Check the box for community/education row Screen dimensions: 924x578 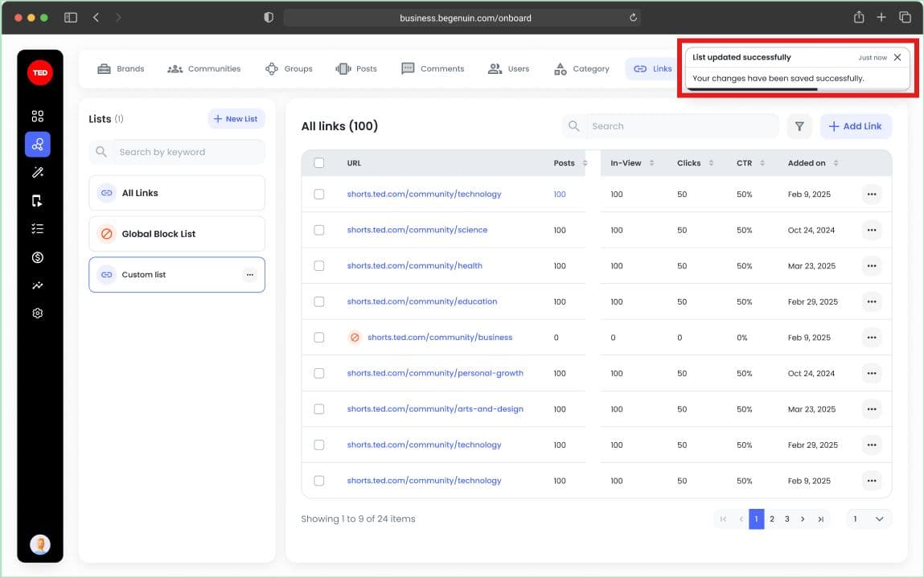click(318, 301)
